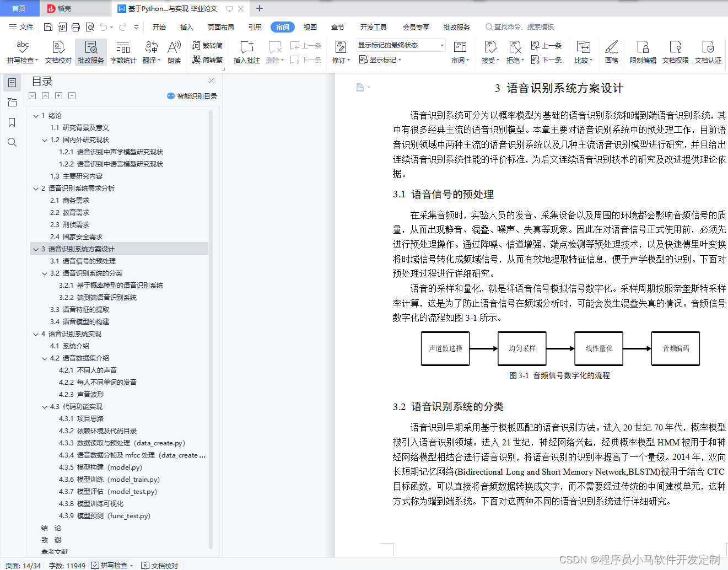Start 朗读 read aloud
Image resolution: width=728 pixels, height=570 pixels.
pos(174,52)
